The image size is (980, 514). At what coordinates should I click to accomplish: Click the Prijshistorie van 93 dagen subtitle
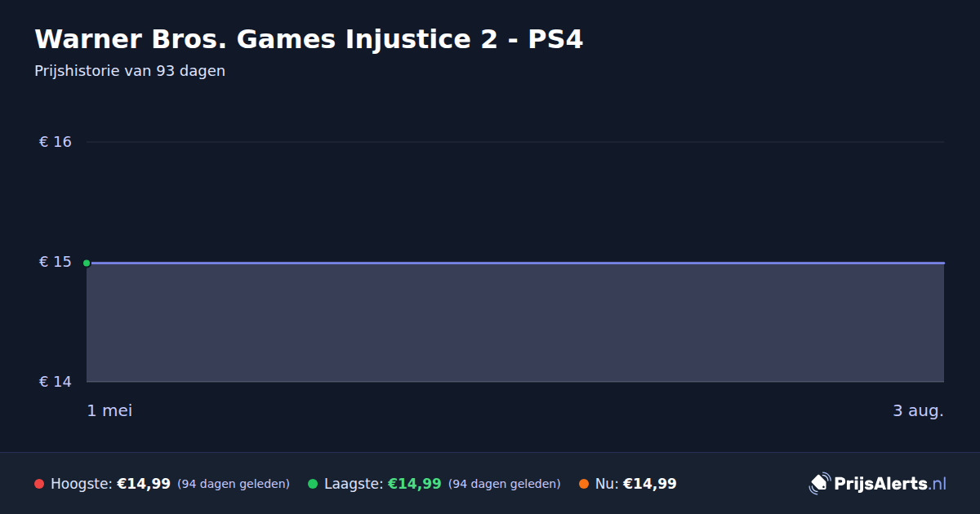click(x=130, y=71)
